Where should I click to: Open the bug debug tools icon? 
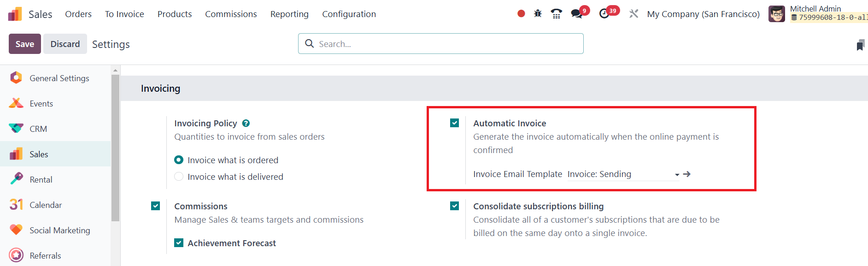538,14
